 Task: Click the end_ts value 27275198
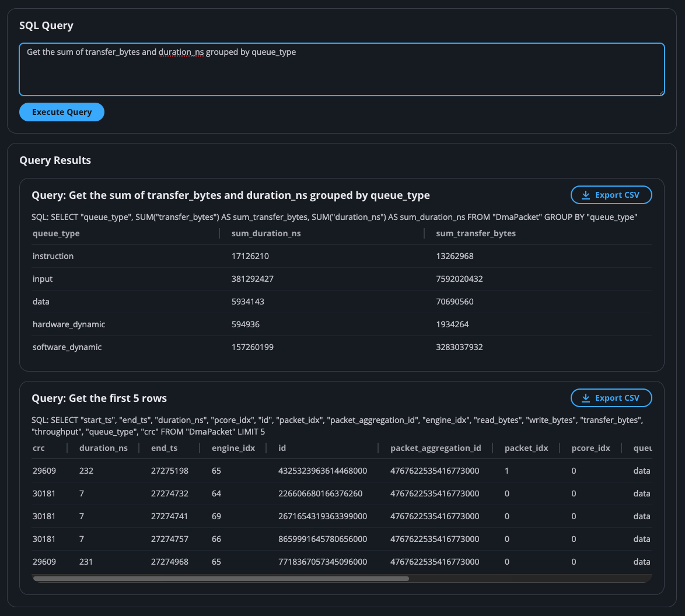(x=169, y=471)
